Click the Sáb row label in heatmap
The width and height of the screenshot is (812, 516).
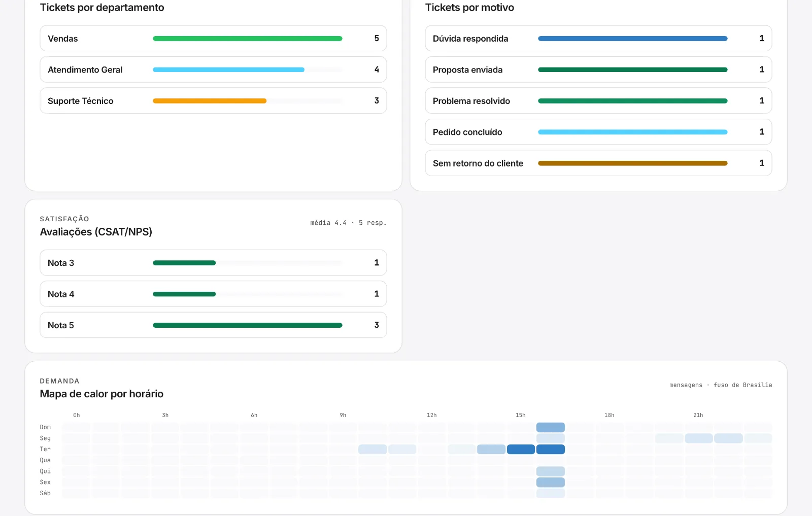tap(45, 493)
